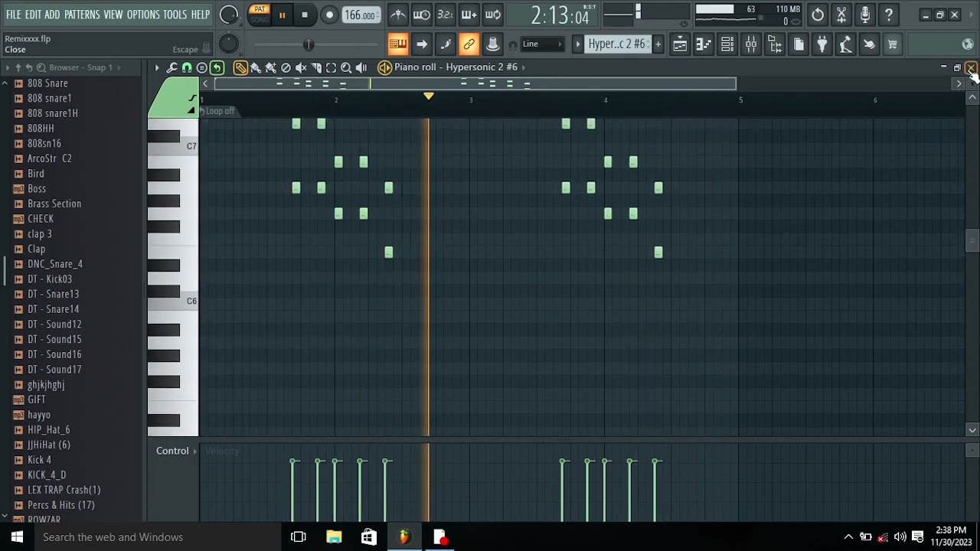
Task: Open piano roll Tools wrench menu
Action: (x=172, y=67)
